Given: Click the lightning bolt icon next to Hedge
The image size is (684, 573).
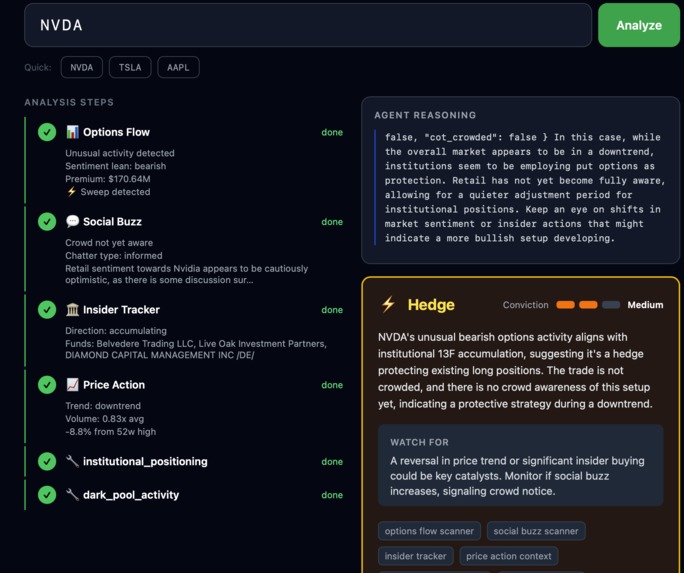Looking at the screenshot, I should 388,304.
